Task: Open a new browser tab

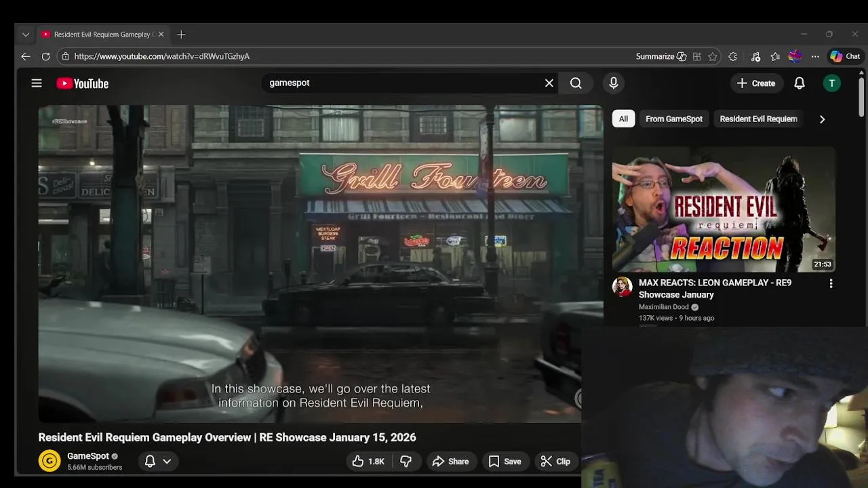Action: tap(181, 35)
